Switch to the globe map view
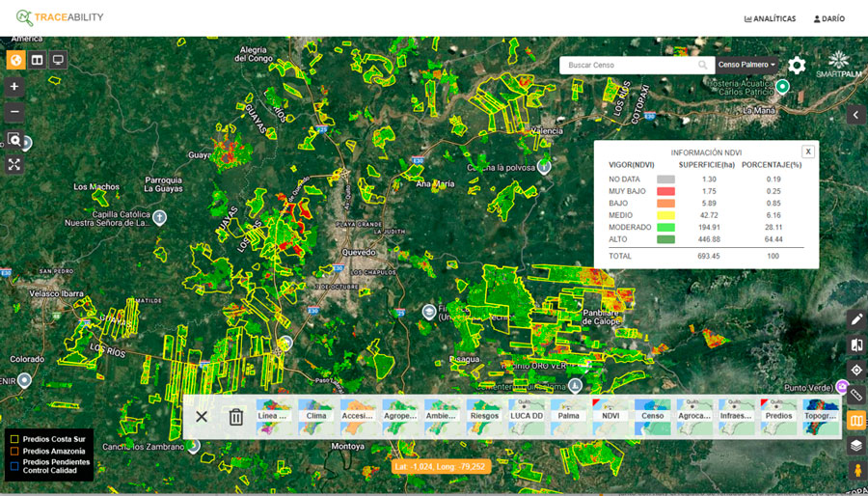Image resolution: width=868 pixels, height=496 pixels. (x=16, y=60)
